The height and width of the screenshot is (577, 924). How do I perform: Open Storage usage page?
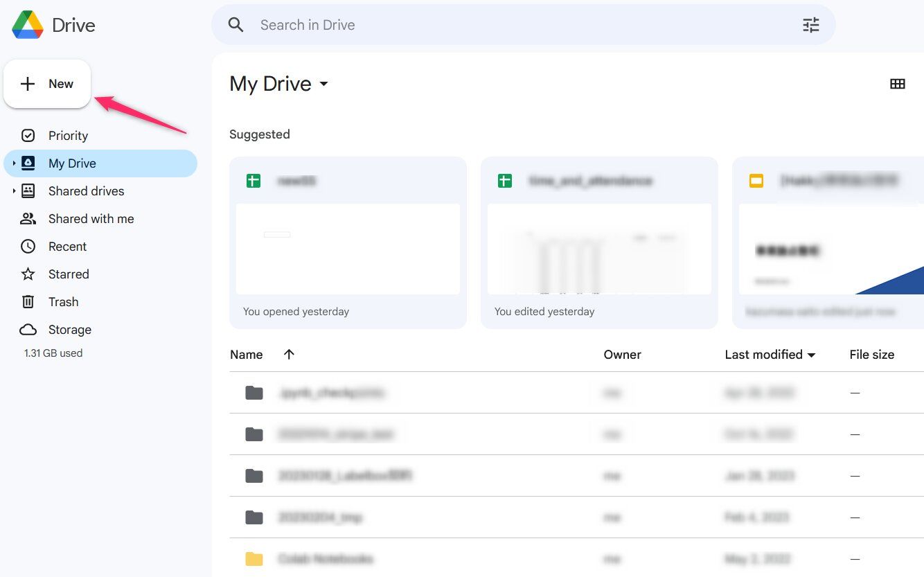coord(69,330)
